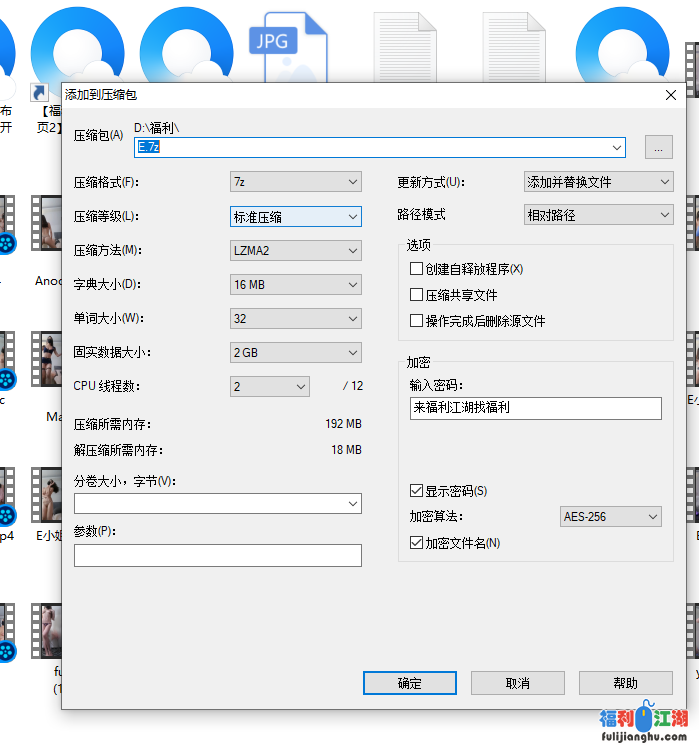Expand the 压缩等级 dropdown showing 标准压缩
Screen dimensions: 699x752
[295, 216]
